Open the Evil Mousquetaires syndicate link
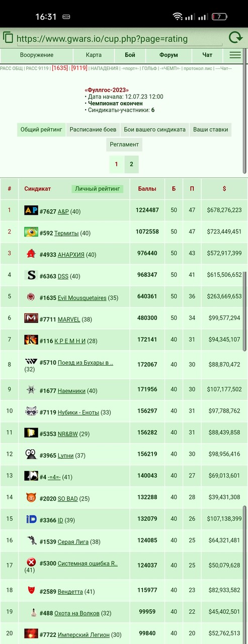Image resolution: width=248 pixels, height=644 pixels. pyautogui.click(x=82, y=298)
